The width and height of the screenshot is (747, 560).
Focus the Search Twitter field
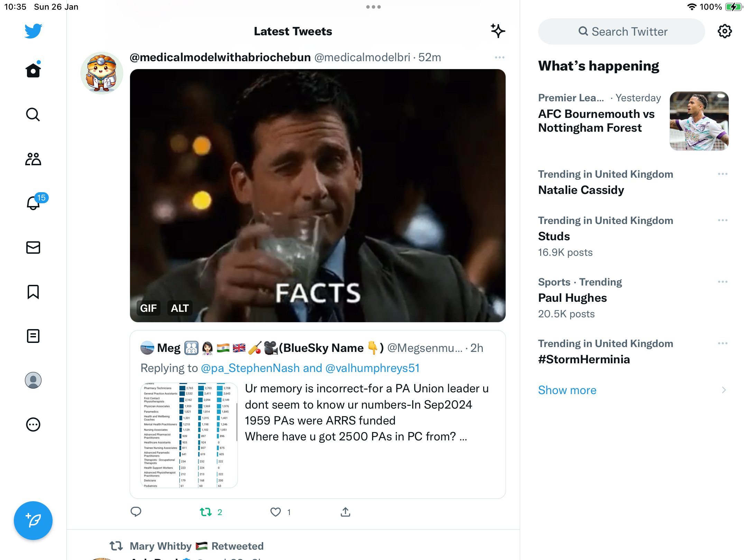tap(621, 31)
